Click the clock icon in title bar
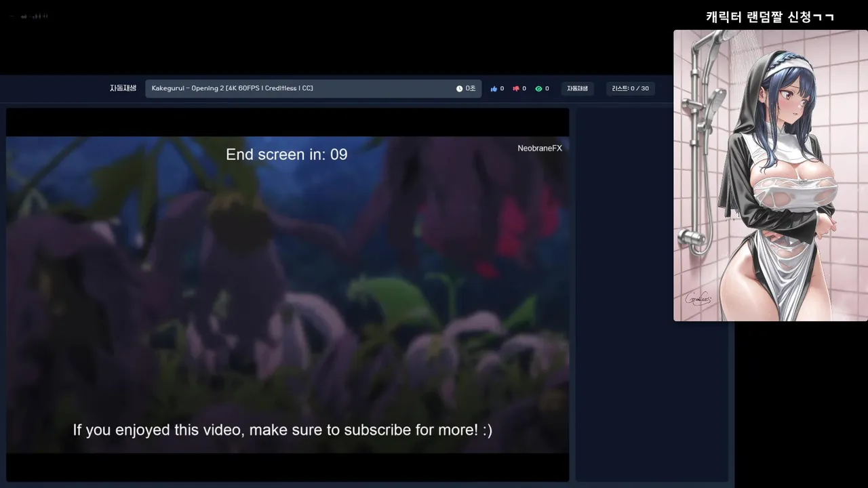 coord(459,89)
